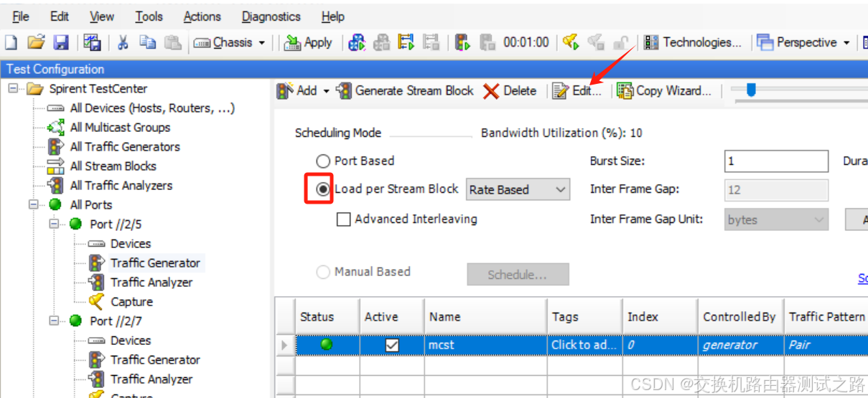
Task: Open the View menu
Action: click(102, 16)
